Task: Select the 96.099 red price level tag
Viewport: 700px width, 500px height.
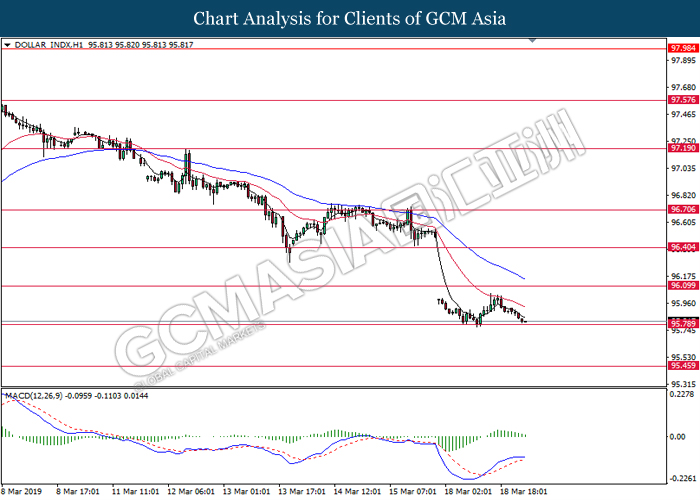Action: (683, 286)
